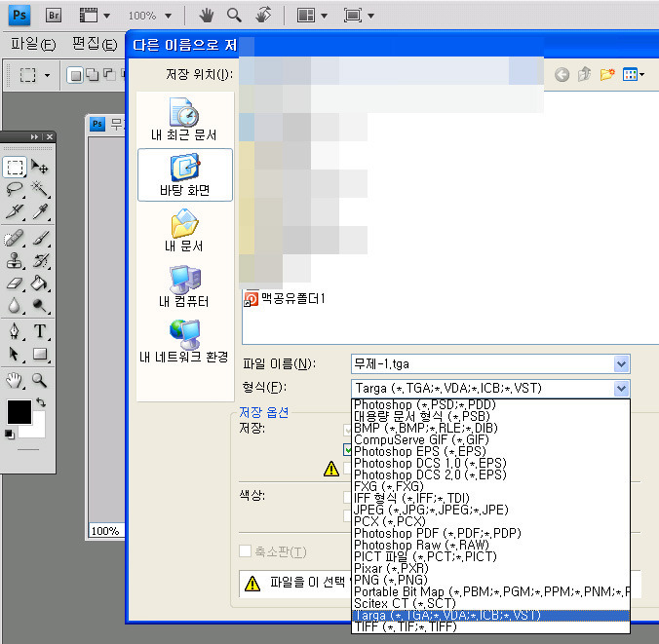Select the History Brush tool
This screenshot has height=644, width=659.
tap(41, 260)
